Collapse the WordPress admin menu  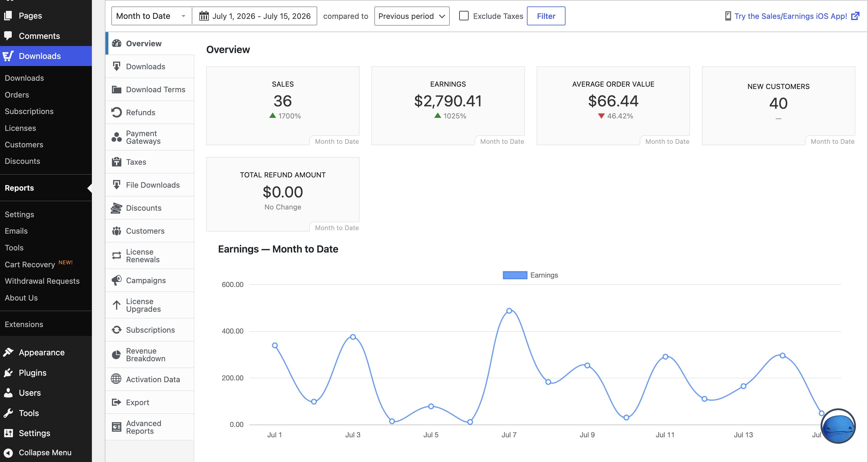pyautogui.click(x=38, y=452)
